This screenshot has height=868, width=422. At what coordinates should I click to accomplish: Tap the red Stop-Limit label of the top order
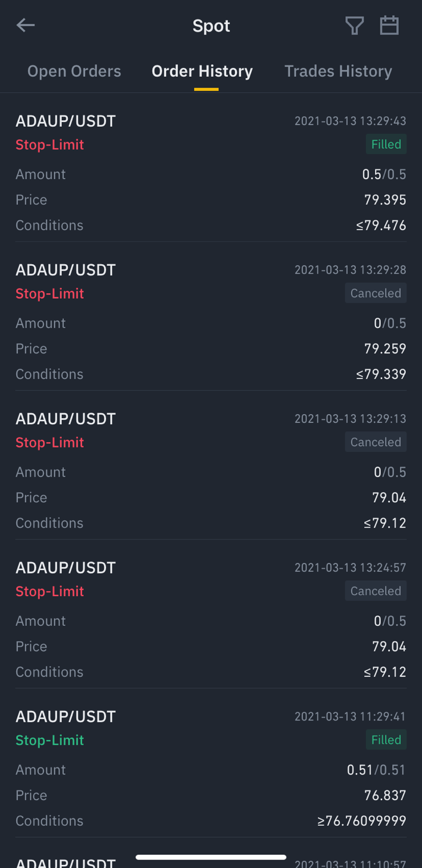[x=50, y=145]
